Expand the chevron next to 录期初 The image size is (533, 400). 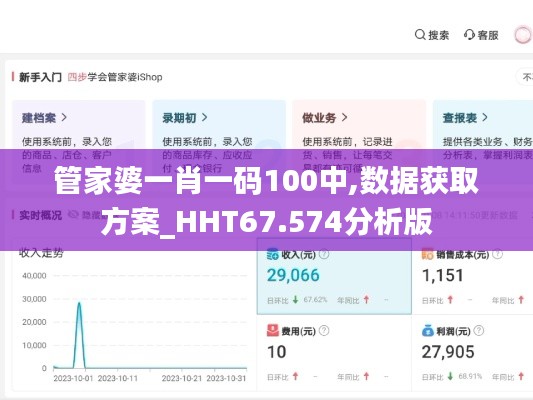[204, 118]
